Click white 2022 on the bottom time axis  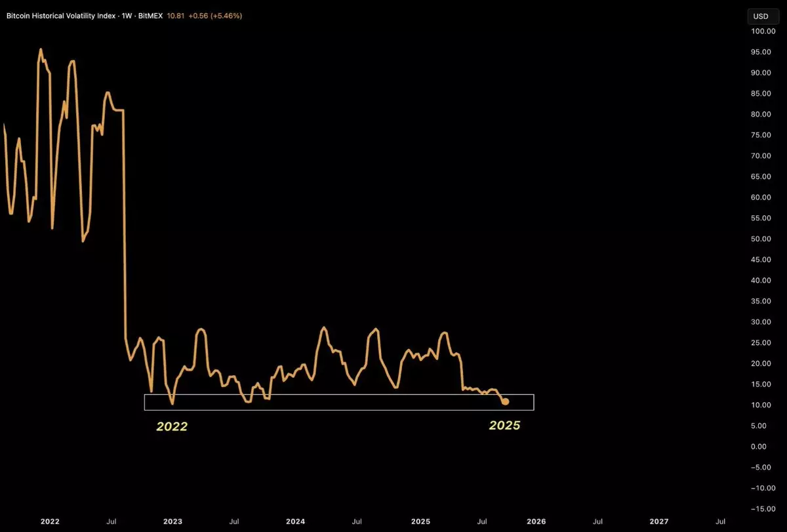click(50, 522)
